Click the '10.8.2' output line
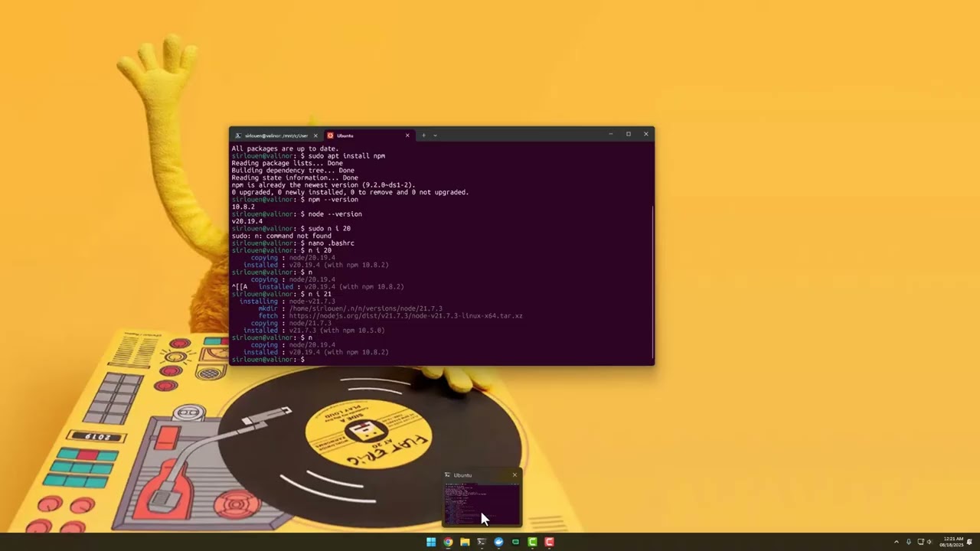980x551 pixels. [243, 207]
